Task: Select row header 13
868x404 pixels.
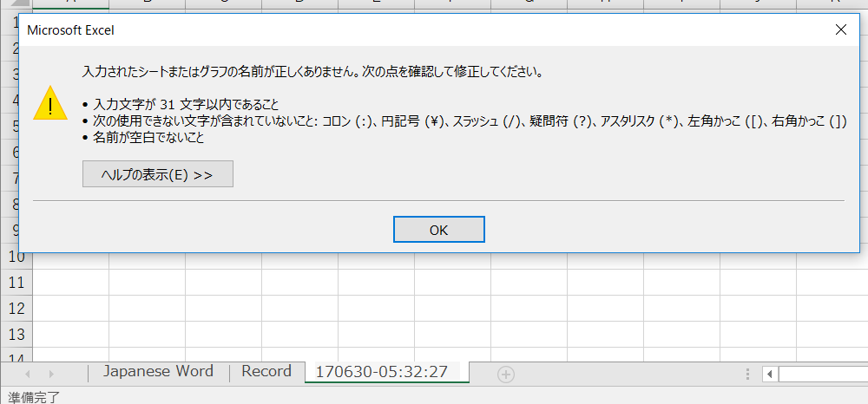Action: (x=16, y=335)
